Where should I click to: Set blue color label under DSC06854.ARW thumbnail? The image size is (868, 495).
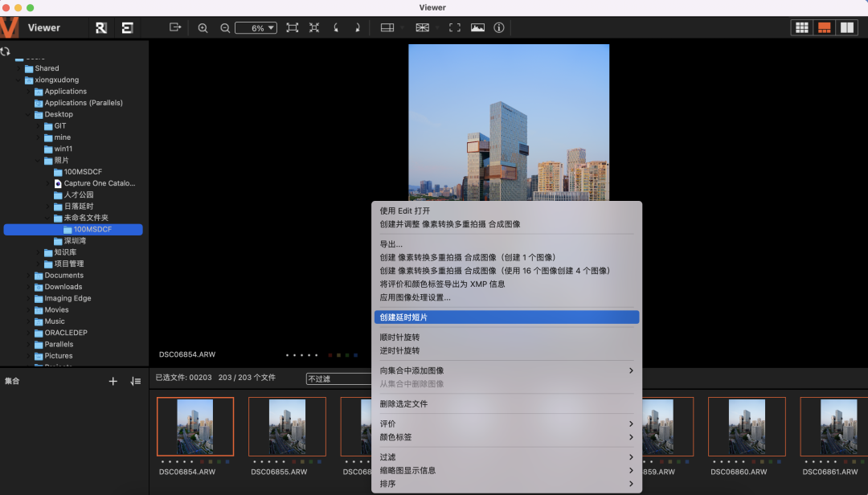tap(227, 462)
